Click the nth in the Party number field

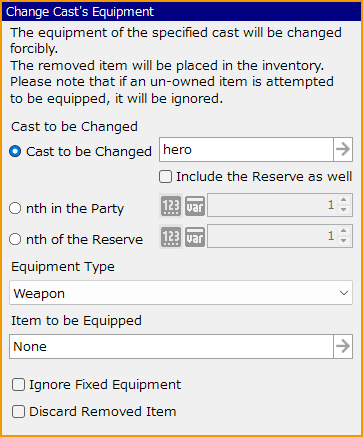pos(272,205)
